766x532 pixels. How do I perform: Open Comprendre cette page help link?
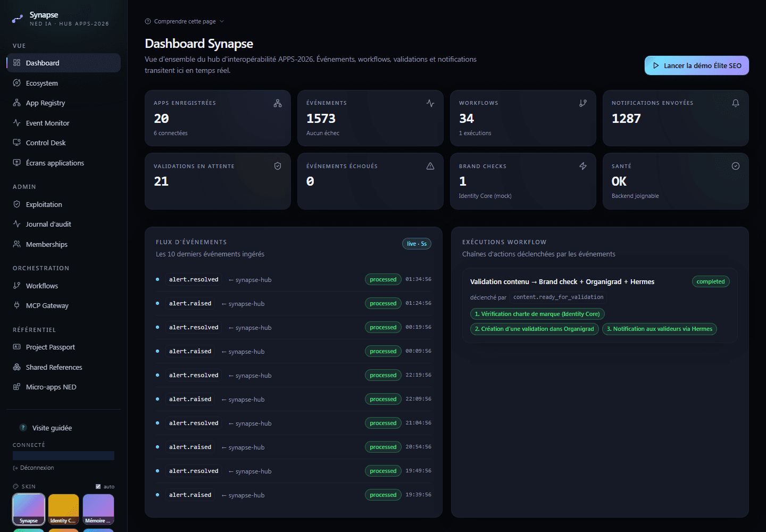[185, 21]
